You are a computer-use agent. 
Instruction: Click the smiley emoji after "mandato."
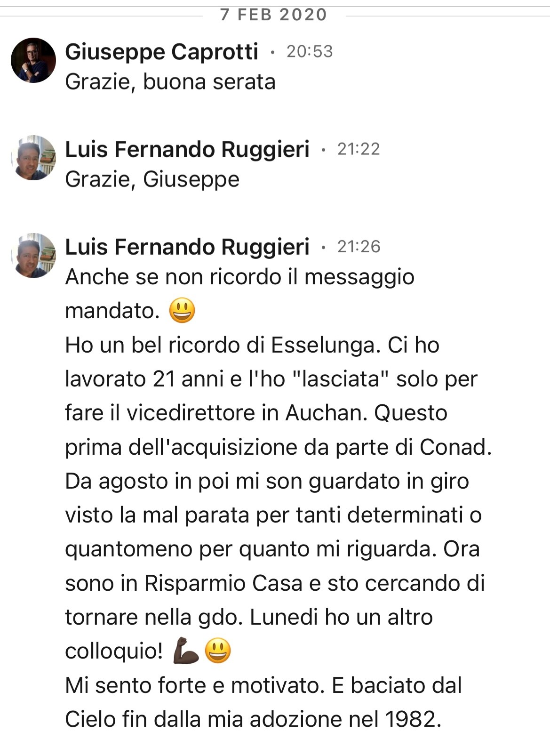(x=182, y=310)
